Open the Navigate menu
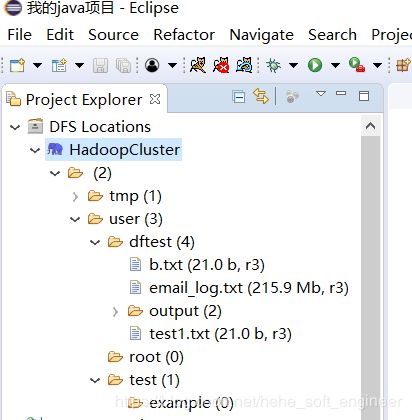Viewport: 412px width, 420px height. pyautogui.click(x=261, y=35)
